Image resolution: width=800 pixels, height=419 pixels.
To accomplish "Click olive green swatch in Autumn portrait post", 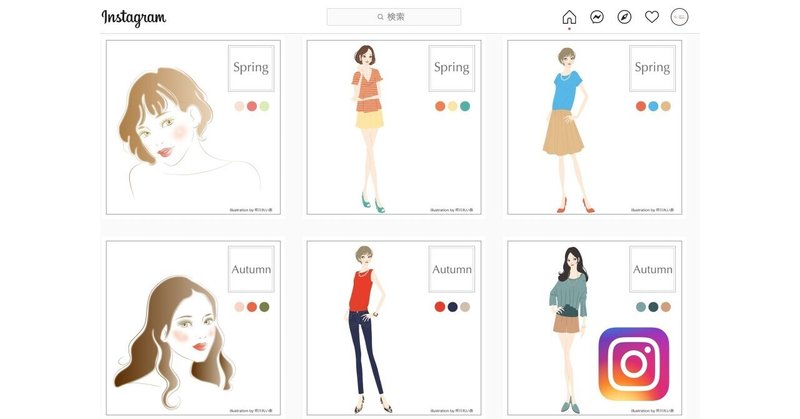I will tap(264, 307).
